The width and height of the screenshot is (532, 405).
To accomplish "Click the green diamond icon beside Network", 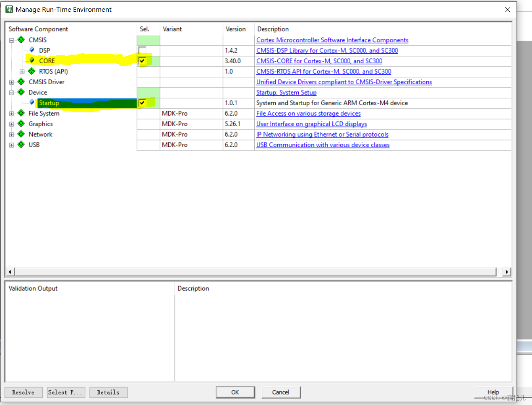I will click(21, 134).
